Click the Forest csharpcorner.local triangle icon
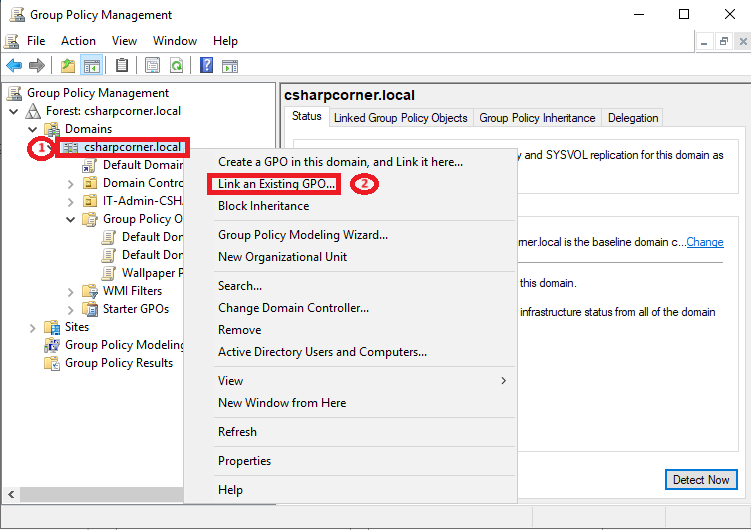751x530 pixels. [33, 111]
